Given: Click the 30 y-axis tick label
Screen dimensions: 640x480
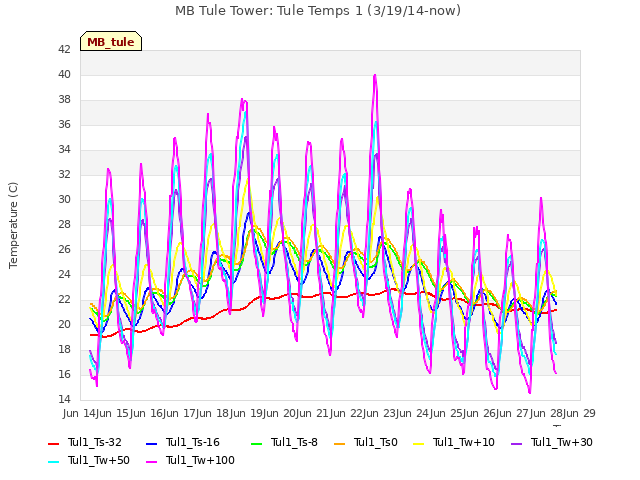Looking at the screenshot, I should tap(64, 200).
